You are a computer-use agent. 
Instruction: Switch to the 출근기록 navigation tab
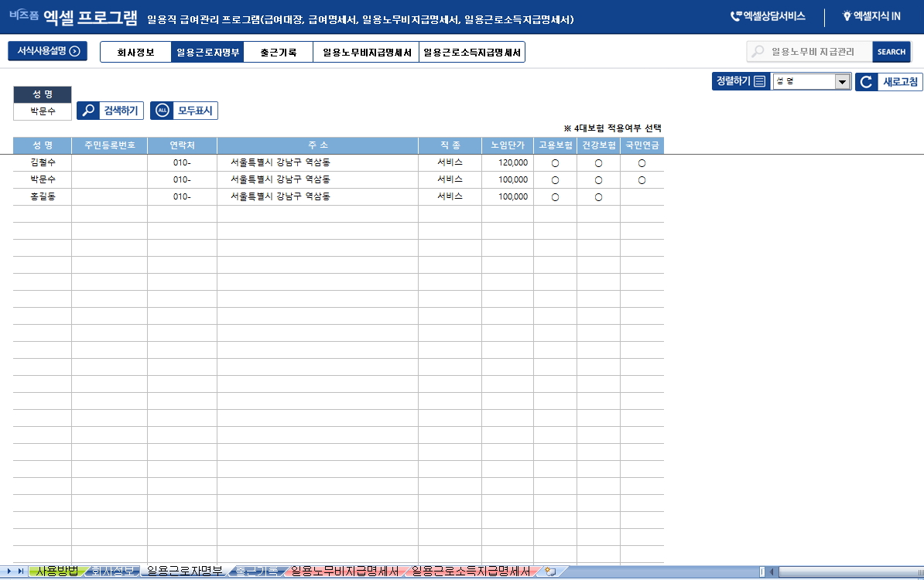point(278,53)
